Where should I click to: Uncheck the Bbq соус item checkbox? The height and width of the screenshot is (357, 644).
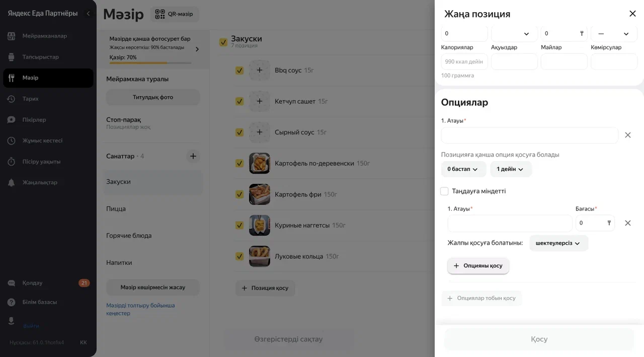click(239, 70)
